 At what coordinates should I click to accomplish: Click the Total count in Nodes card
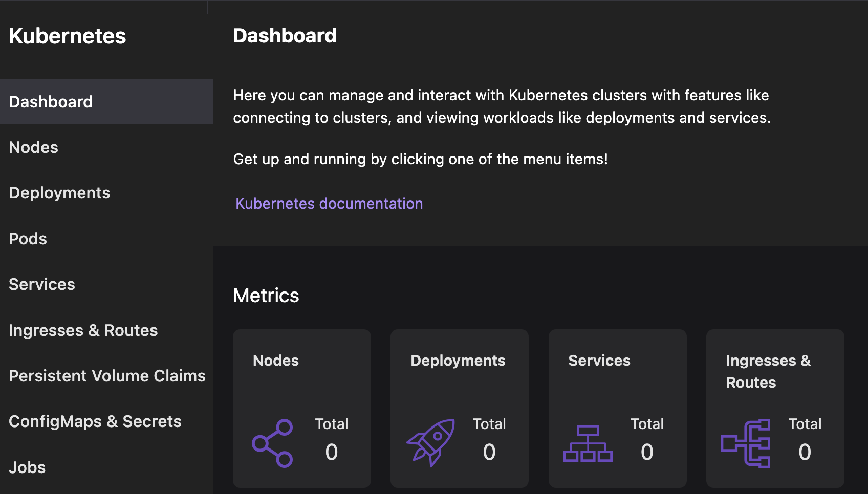pyautogui.click(x=332, y=452)
